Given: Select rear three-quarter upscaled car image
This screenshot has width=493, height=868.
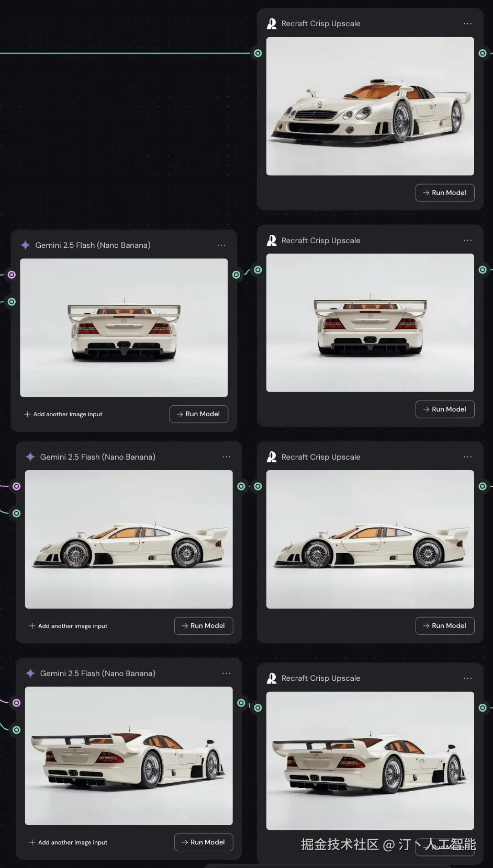Looking at the screenshot, I should [370, 761].
